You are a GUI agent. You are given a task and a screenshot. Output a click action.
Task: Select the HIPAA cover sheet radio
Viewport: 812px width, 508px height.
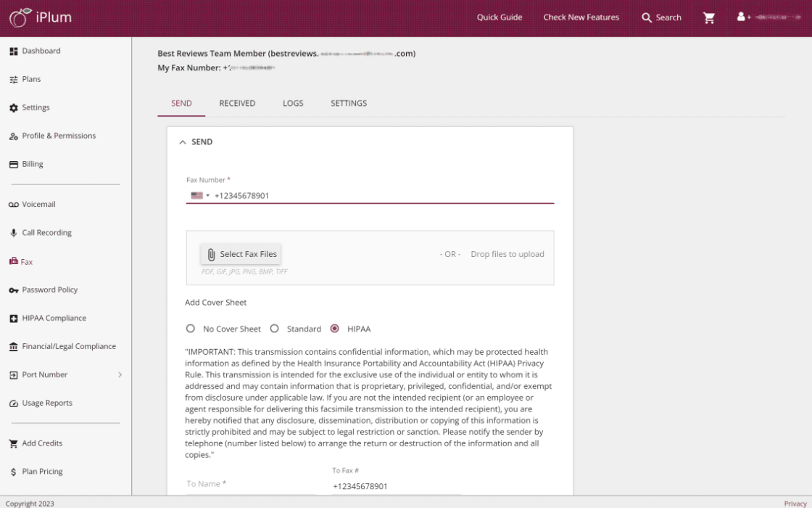334,329
